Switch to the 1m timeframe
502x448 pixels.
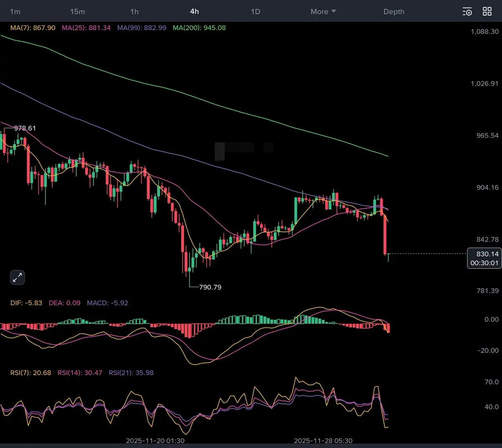(15, 12)
